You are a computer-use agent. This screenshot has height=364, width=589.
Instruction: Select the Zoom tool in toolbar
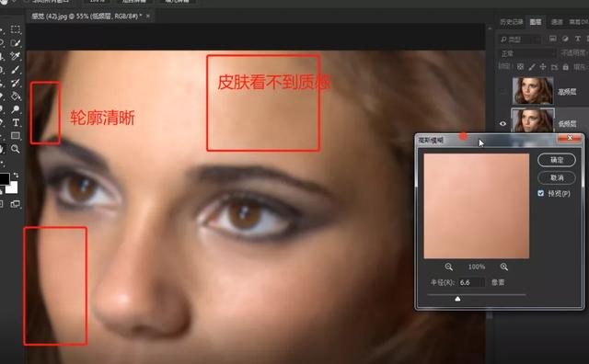pos(16,149)
